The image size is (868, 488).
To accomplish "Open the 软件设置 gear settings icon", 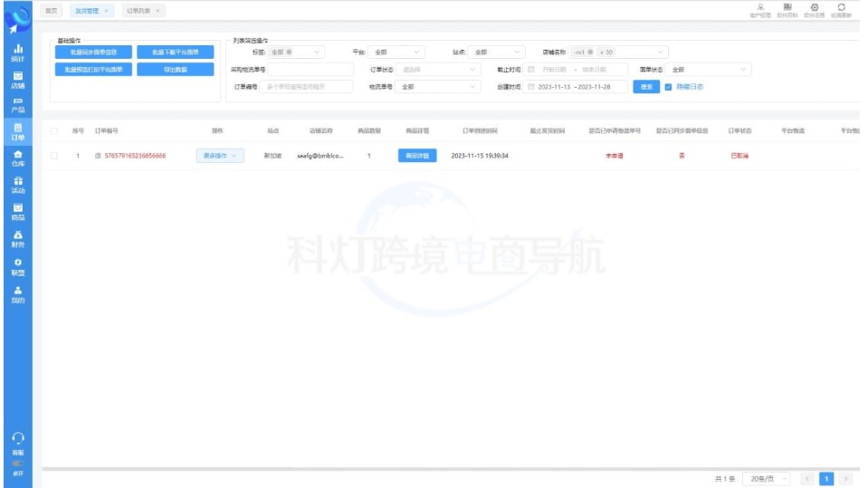I will coord(815,10).
